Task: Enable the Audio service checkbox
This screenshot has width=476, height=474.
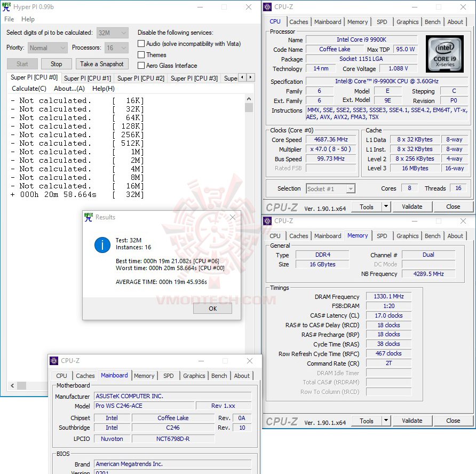Action: coord(141,43)
